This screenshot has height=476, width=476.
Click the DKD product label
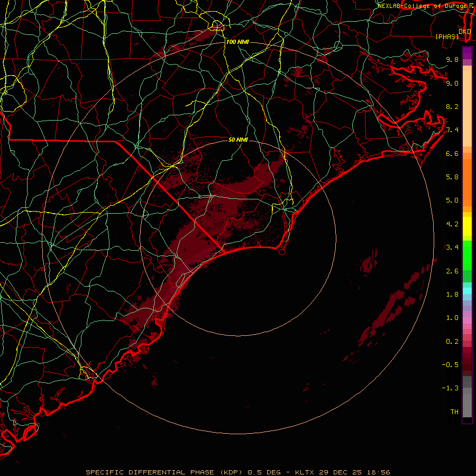(465, 32)
